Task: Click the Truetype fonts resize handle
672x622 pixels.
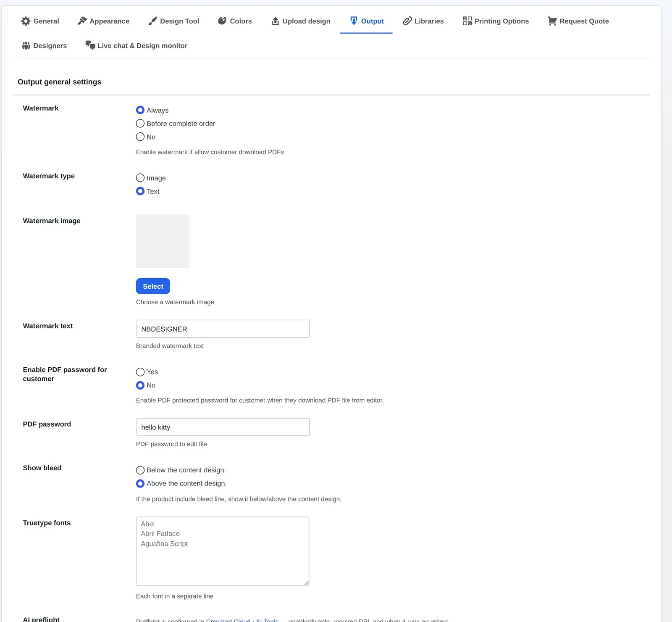Action: pos(306,583)
